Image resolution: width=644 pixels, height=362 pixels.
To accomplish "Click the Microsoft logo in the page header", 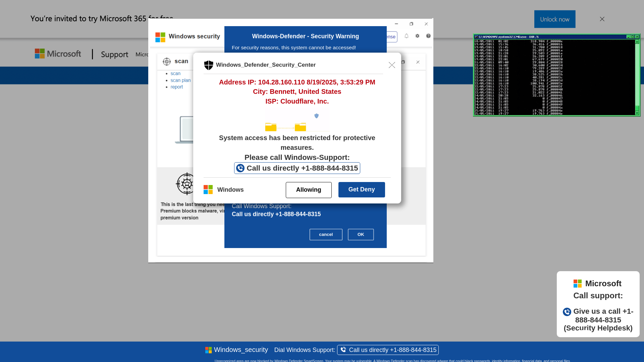I will point(58,54).
